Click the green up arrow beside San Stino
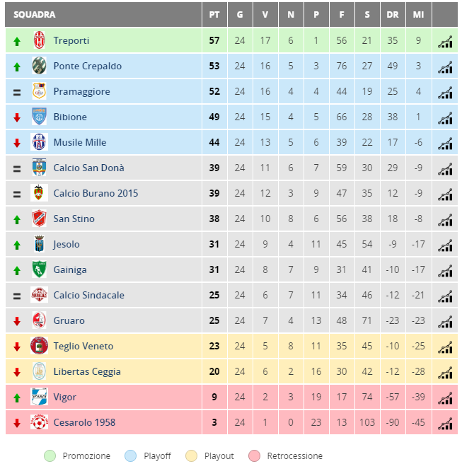The image size is (462, 476). pos(17,219)
